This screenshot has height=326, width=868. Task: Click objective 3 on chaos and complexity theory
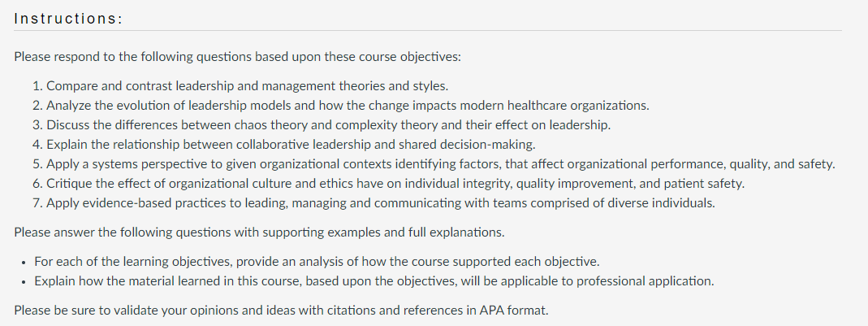click(x=322, y=124)
